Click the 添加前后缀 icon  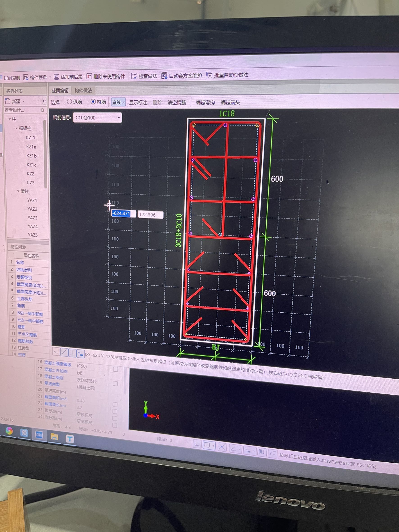pos(56,77)
